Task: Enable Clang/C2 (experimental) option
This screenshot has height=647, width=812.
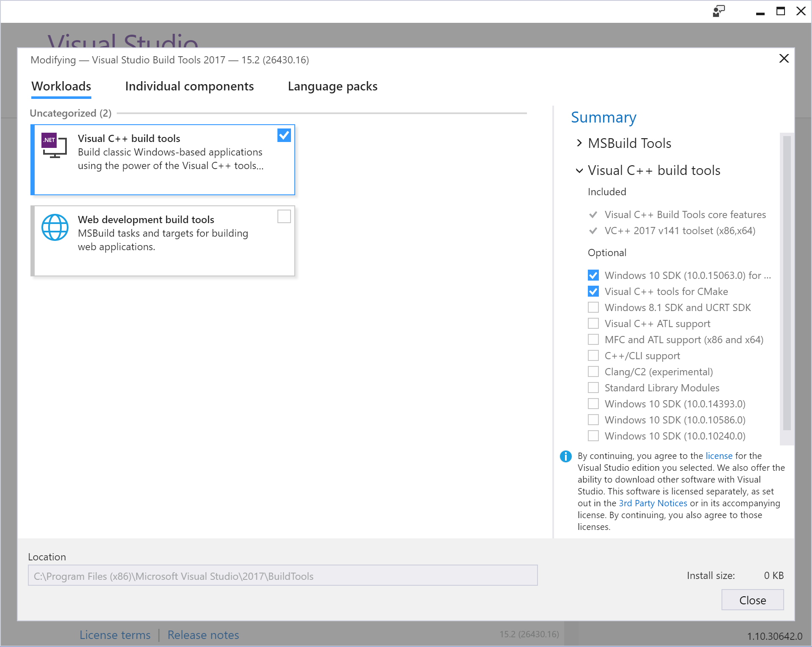Action: click(x=593, y=372)
